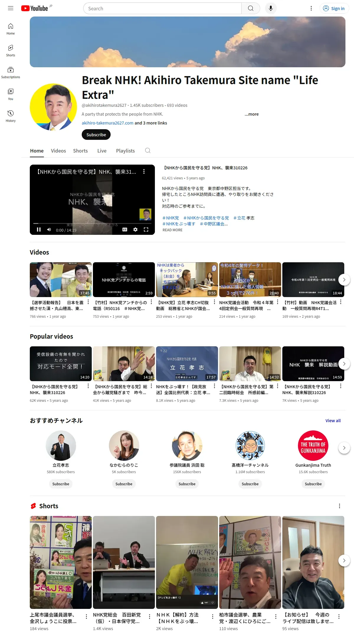This screenshot has height=644, width=354.
Task: Switch to the Playlists tab
Action: point(125,151)
